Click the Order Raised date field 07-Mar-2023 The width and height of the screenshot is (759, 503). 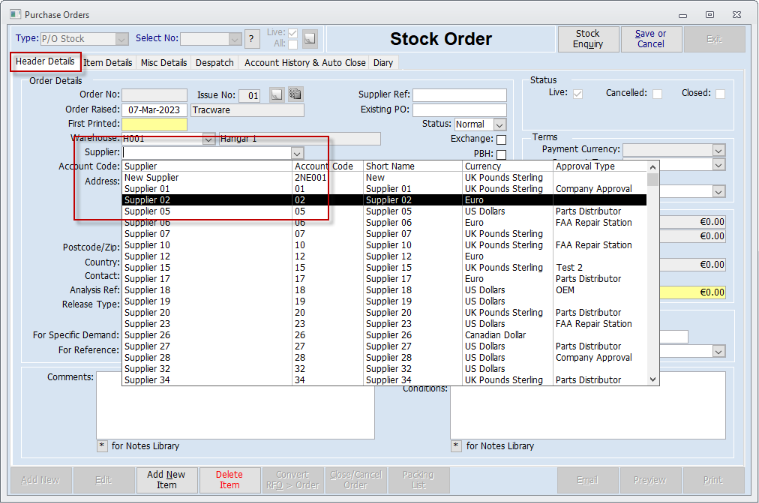[154, 110]
